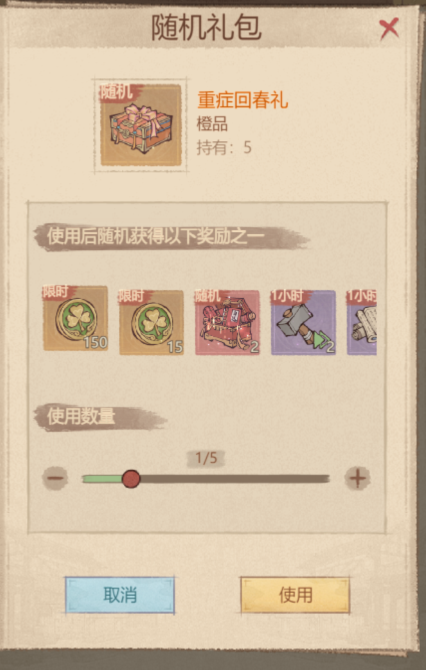Increase use quantity with plus button

coord(358,478)
